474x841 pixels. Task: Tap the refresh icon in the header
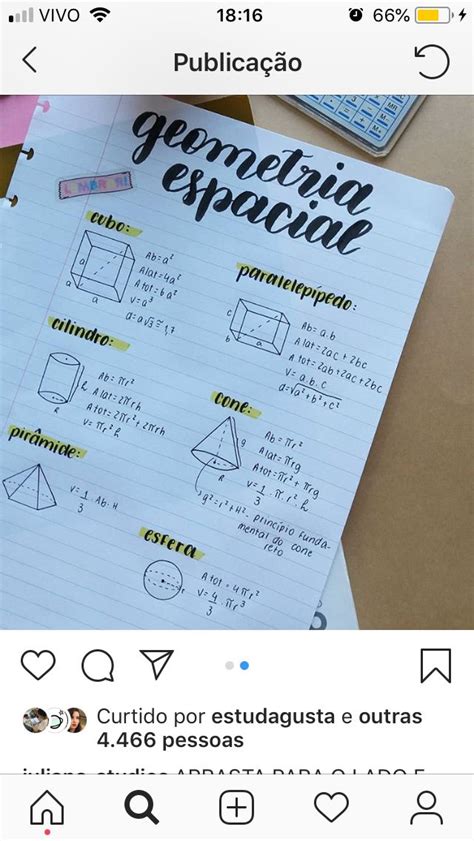(x=432, y=61)
